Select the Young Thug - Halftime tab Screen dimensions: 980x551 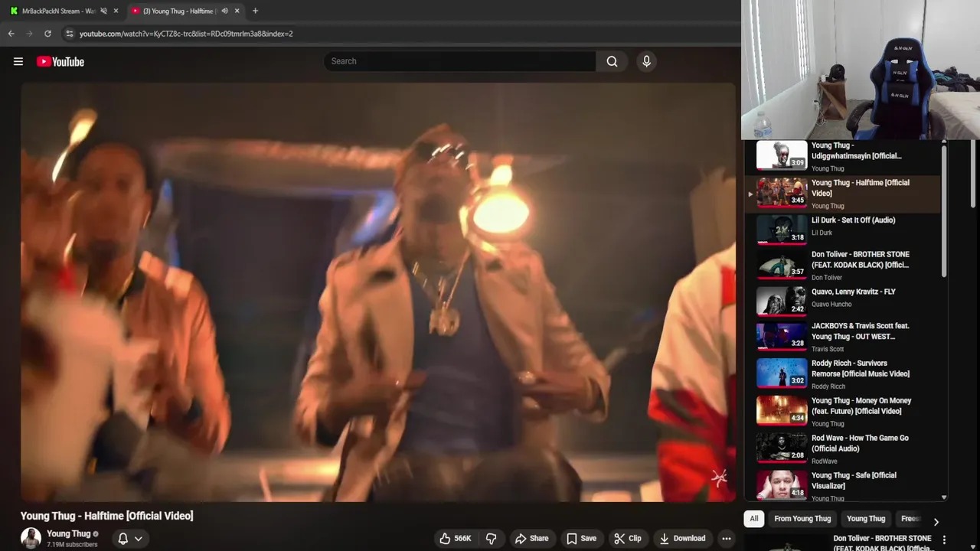(x=178, y=11)
